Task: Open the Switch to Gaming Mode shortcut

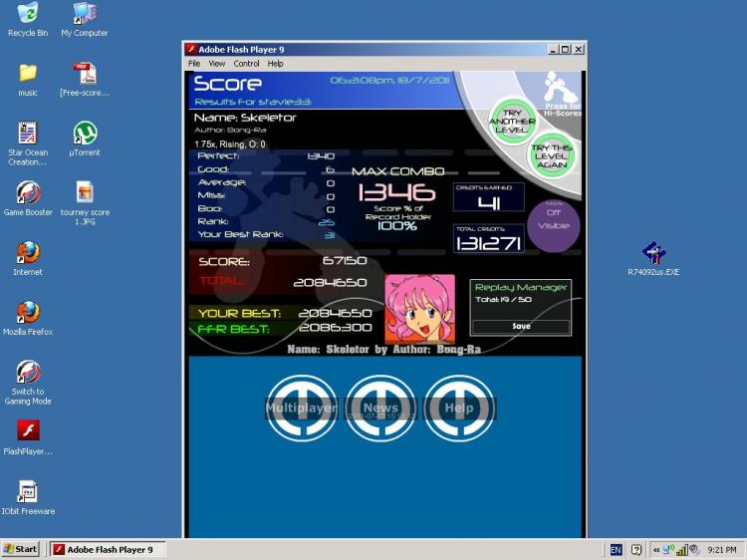Action: [28, 383]
